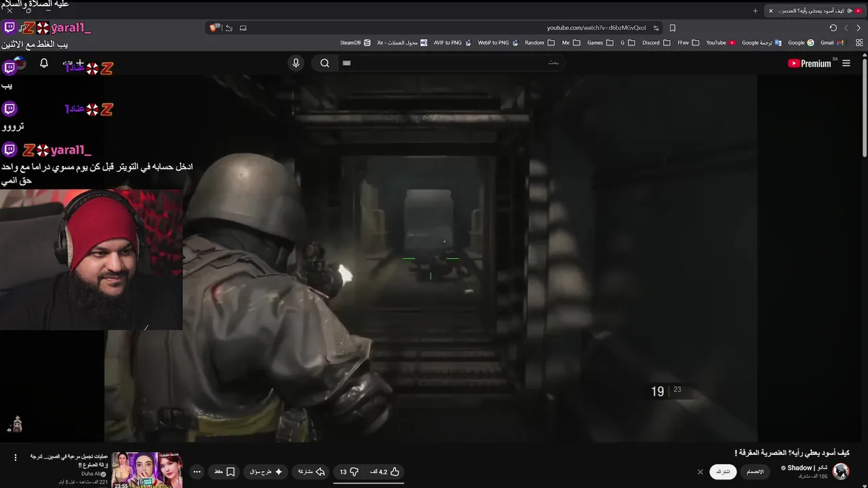Viewport: 868px width, 488px height.
Task: Click the YouTube voice search microphone
Action: tap(296, 63)
